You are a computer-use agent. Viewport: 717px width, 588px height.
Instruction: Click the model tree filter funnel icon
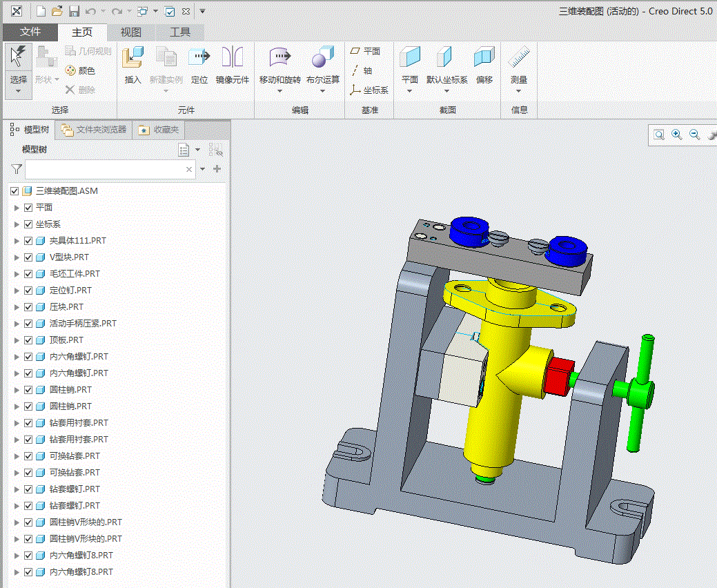pos(17,169)
